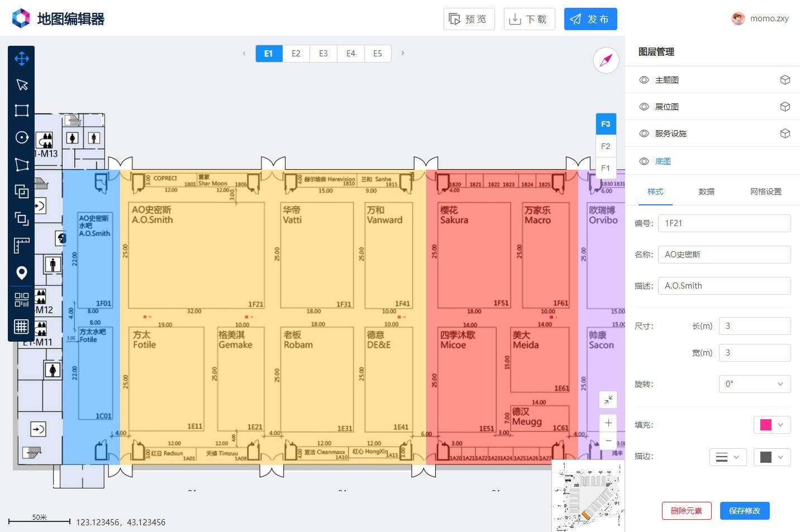Click the 宽(m) width input field
This screenshot has height=532, width=800.
click(x=755, y=353)
